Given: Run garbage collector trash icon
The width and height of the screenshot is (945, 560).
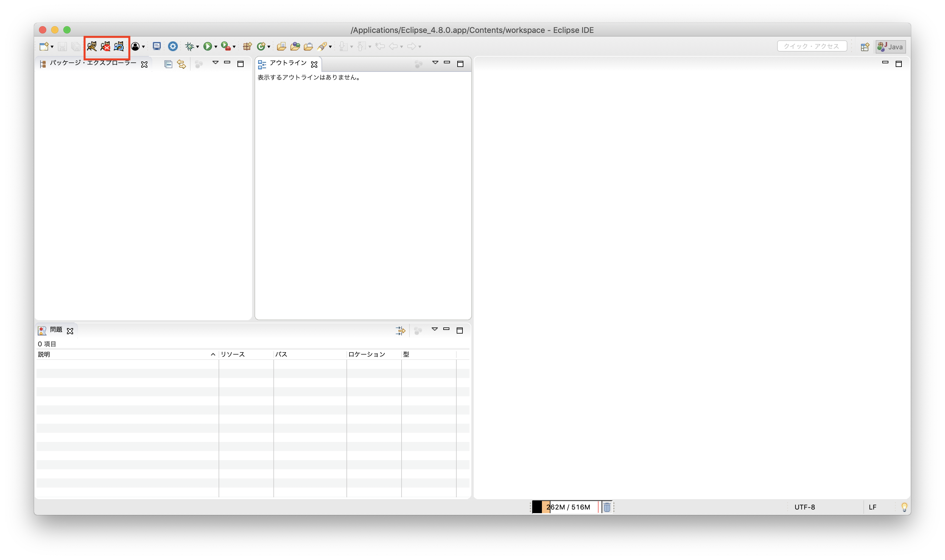Looking at the screenshot, I should tap(606, 507).
